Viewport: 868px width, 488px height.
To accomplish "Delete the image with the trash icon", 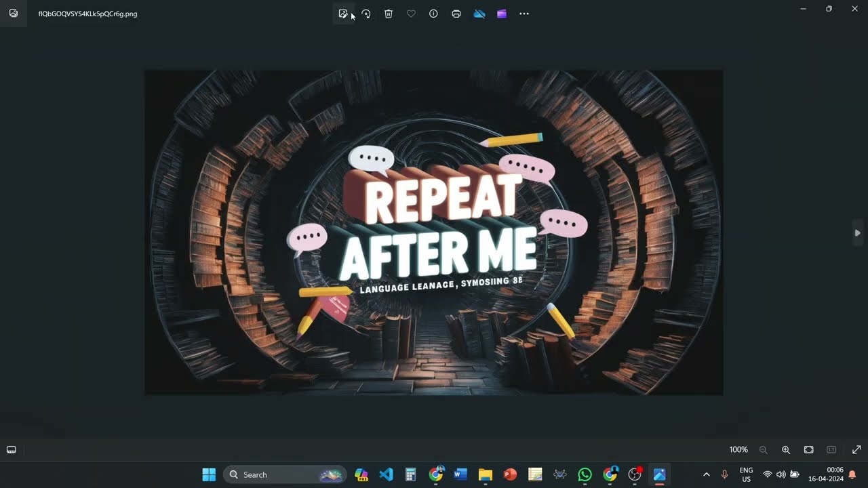I will (389, 14).
